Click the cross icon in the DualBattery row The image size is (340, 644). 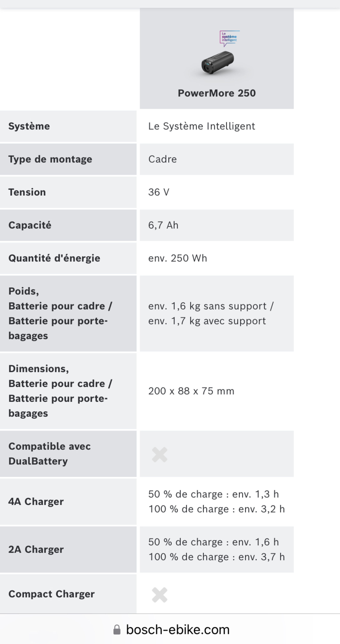pos(159,454)
